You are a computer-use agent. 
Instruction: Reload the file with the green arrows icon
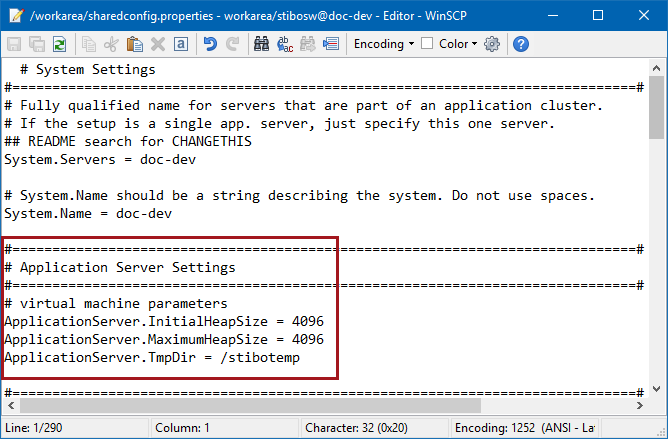coord(60,44)
